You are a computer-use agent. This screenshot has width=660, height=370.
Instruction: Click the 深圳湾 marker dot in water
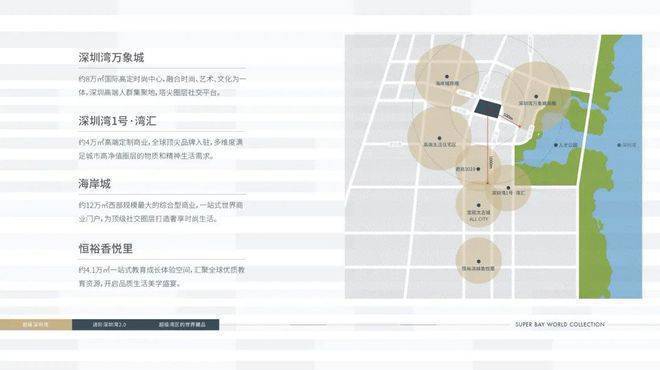(x=619, y=145)
